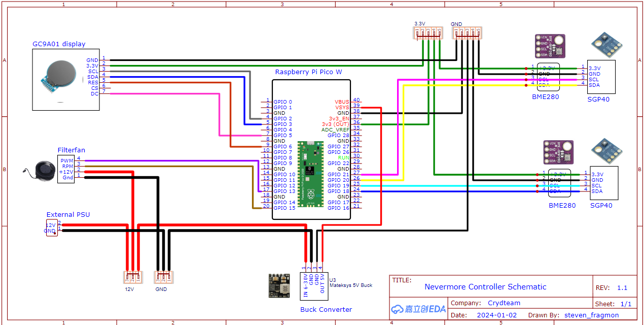Select the "Filterfan" component label
The width and height of the screenshot is (644, 325).
click(71, 150)
